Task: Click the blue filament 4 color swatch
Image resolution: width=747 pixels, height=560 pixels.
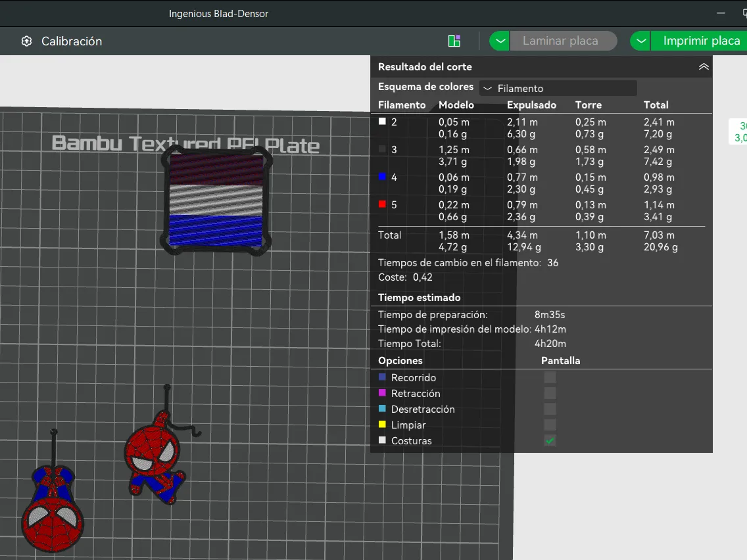Action: tap(382, 177)
